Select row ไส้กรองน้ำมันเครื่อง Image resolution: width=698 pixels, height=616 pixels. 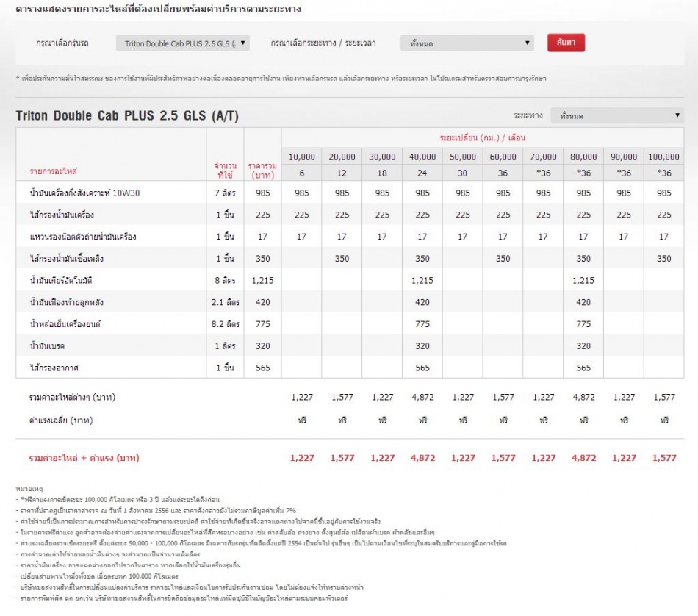coord(350,215)
